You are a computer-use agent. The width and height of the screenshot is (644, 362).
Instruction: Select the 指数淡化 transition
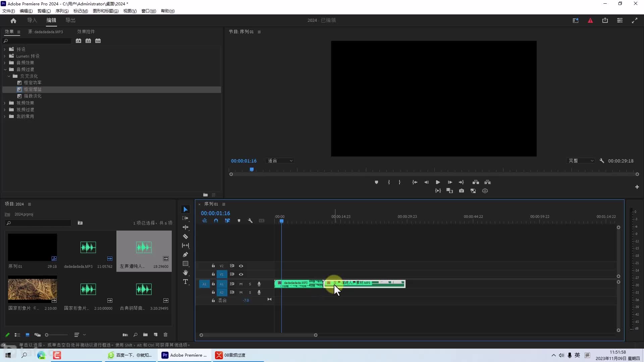(33, 96)
